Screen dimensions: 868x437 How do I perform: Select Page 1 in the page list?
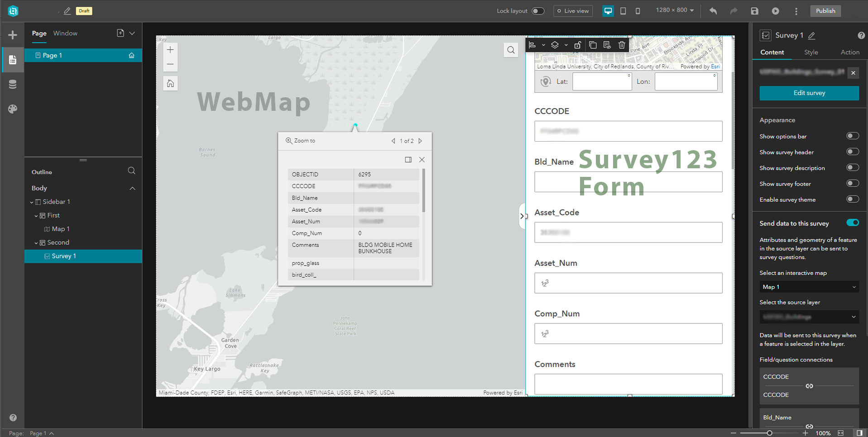(x=83, y=55)
